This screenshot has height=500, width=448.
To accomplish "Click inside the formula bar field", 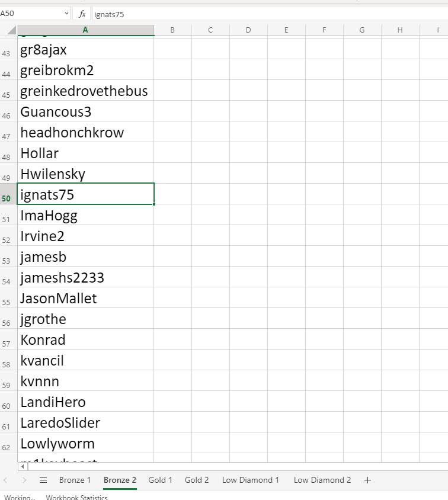I will click(x=267, y=14).
